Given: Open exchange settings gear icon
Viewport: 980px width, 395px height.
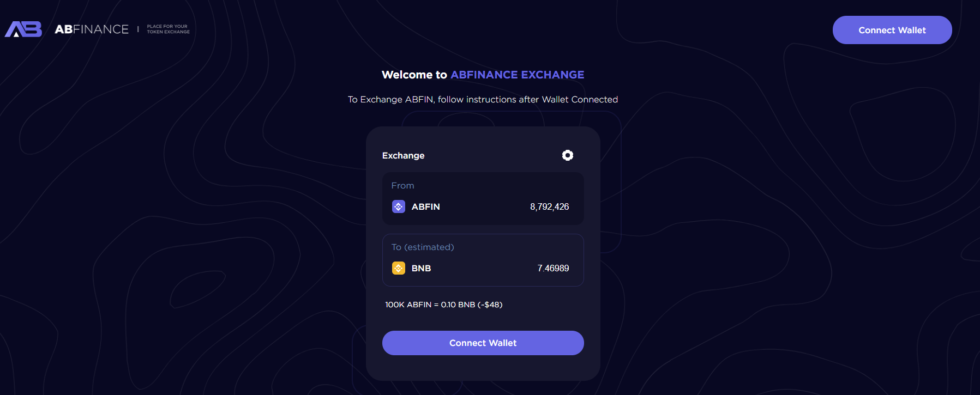Looking at the screenshot, I should [567, 155].
